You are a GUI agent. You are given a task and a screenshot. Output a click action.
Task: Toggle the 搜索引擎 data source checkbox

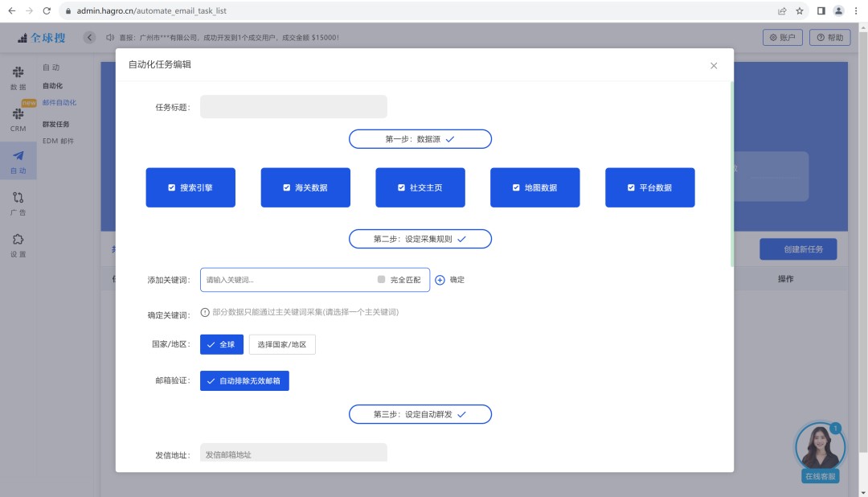(172, 187)
